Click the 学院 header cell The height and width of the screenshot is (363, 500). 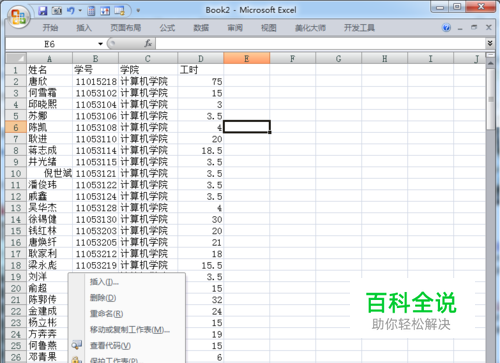tap(148, 70)
